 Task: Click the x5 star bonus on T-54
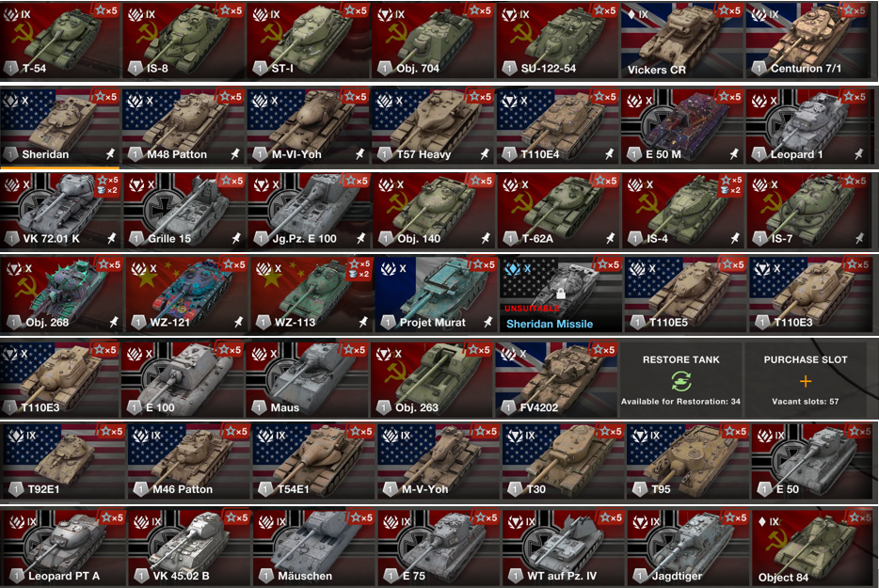tap(106, 10)
